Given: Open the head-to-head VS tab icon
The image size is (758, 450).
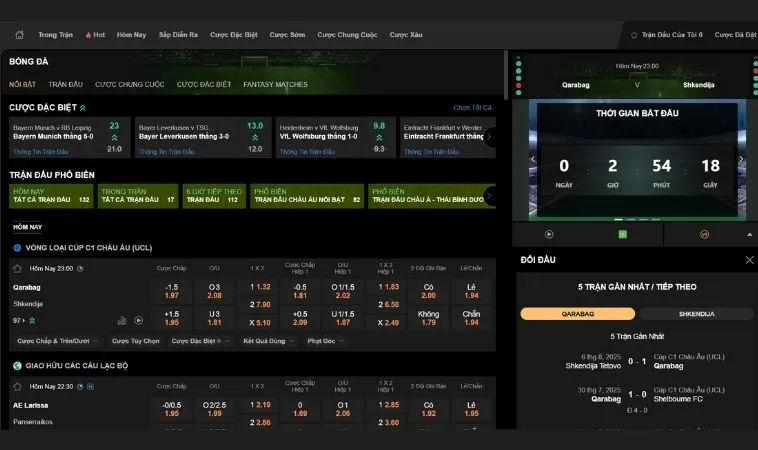Looking at the screenshot, I should [704, 234].
